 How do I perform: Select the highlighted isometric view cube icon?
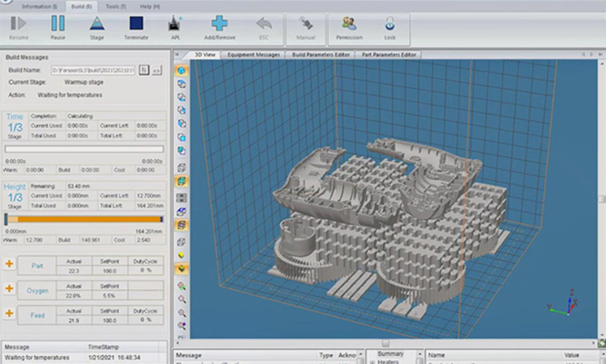click(x=181, y=71)
